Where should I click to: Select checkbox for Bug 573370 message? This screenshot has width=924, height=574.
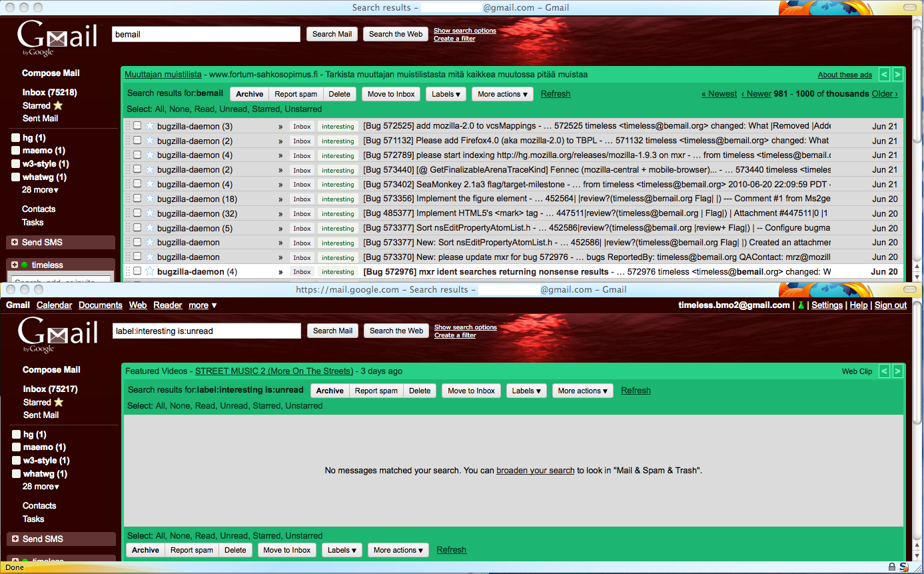tap(137, 257)
